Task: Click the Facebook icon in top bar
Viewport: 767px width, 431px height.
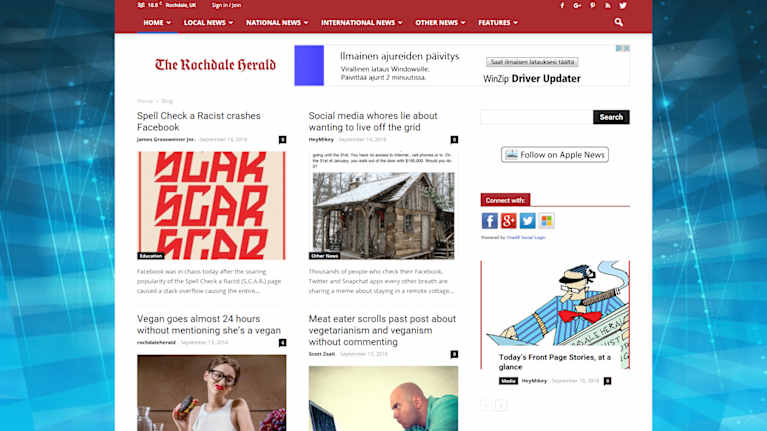Action: [x=562, y=5]
